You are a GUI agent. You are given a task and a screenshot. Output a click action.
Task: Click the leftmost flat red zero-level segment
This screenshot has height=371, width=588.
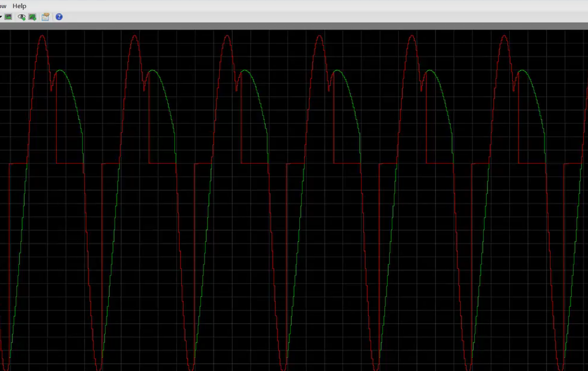(18, 164)
